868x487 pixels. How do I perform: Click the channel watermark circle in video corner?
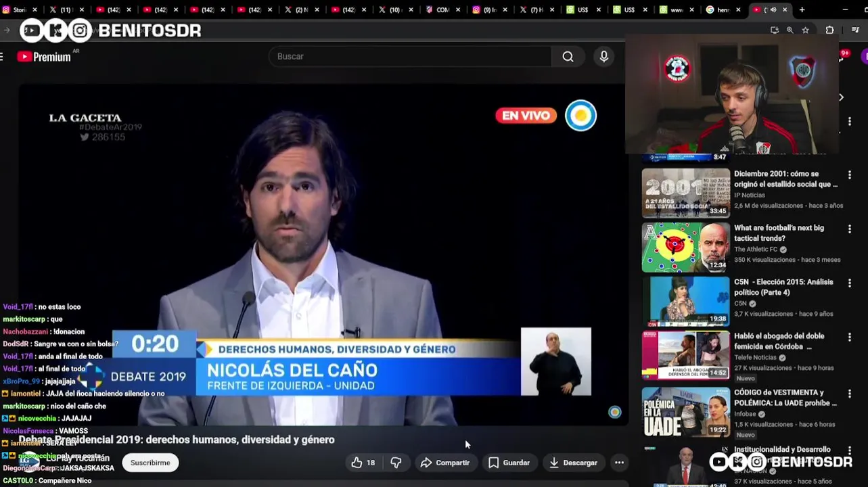point(614,412)
